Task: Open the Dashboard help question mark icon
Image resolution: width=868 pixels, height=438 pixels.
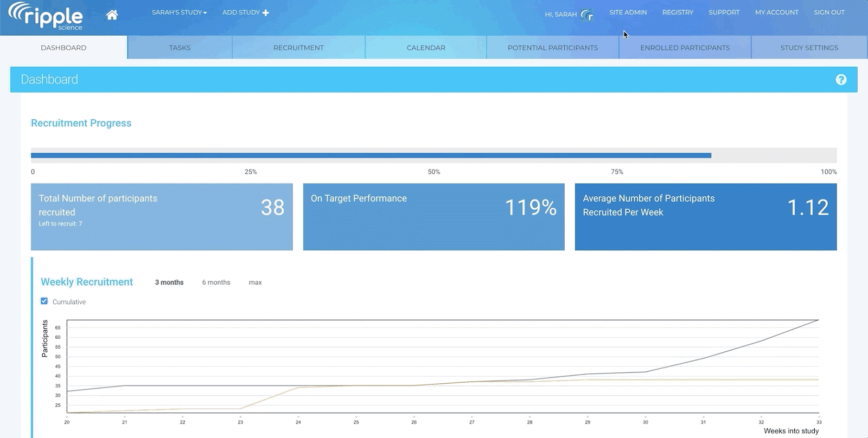Action: pyautogui.click(x=841, y=80)
